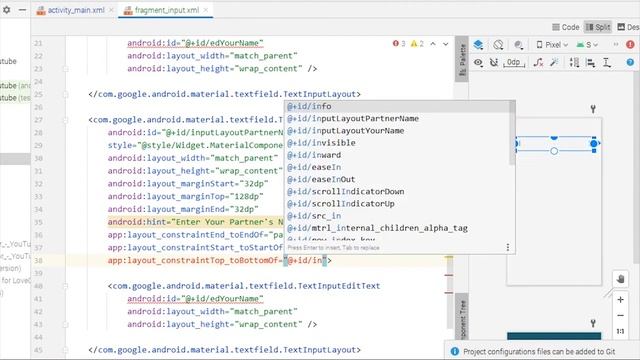Close the activity_main.xml tab

coord(111,10)
